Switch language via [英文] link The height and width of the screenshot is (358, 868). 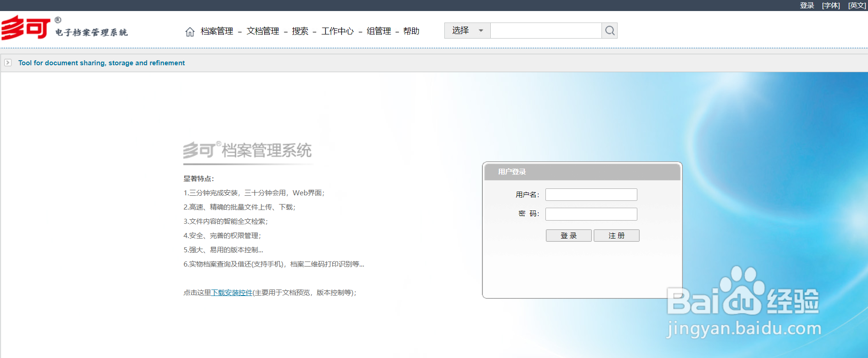(857, 6)
